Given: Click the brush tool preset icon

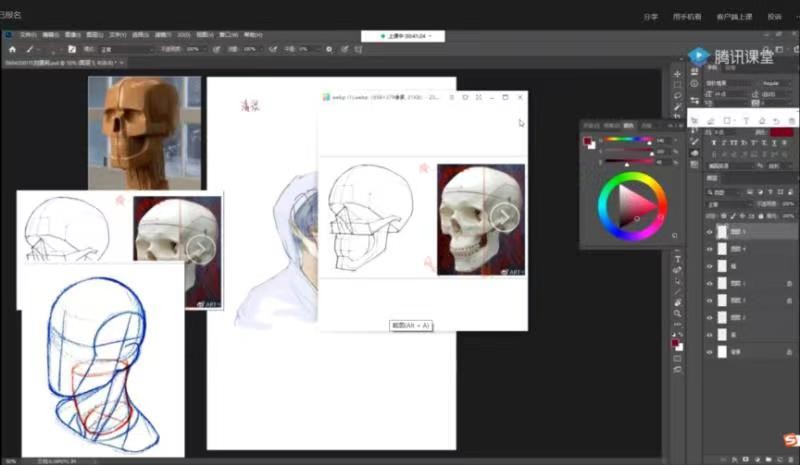Looking at the screenshot, I should click(30, 48).
